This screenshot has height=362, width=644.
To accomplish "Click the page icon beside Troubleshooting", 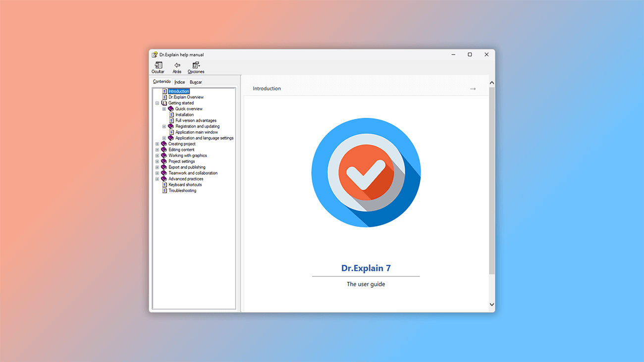I will 165,191.
